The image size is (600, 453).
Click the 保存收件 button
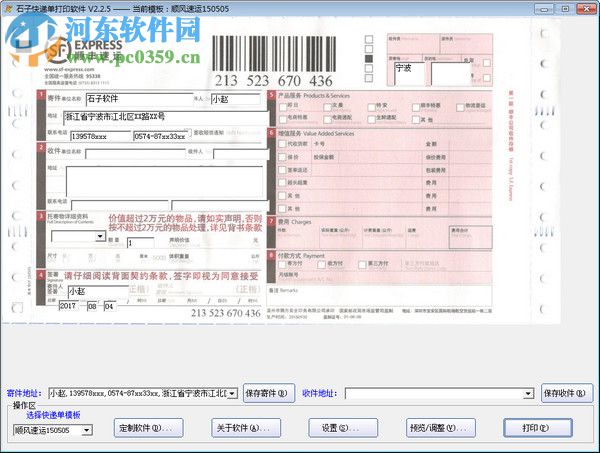pyautogui.click(x=567, y=393)
